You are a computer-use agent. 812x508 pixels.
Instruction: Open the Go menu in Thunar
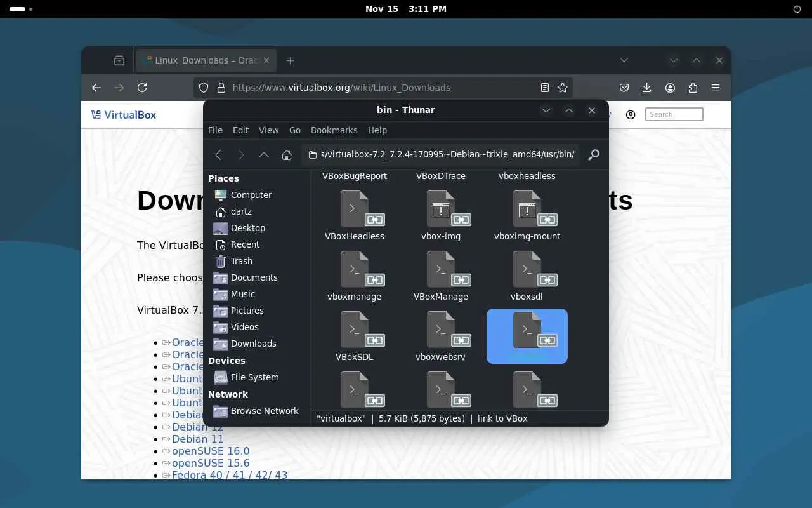pos(295,130)
